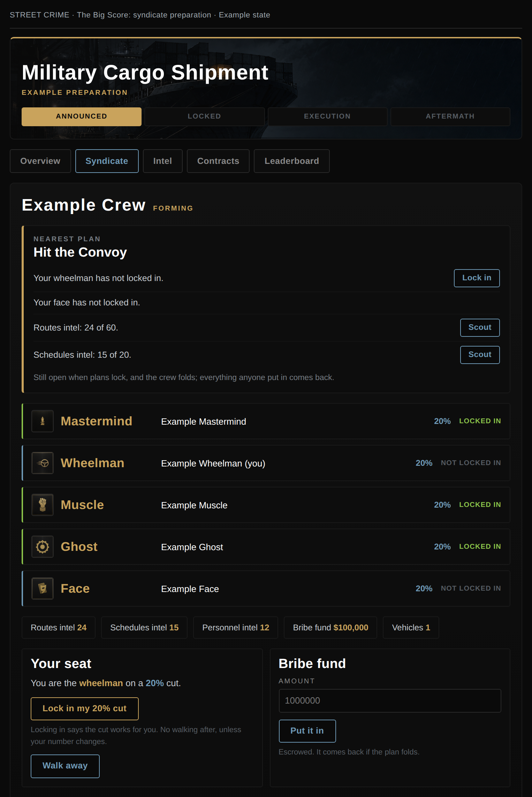Click the Schedules intel 15 chip
This screenshot has height=797, width=532.
144,628
